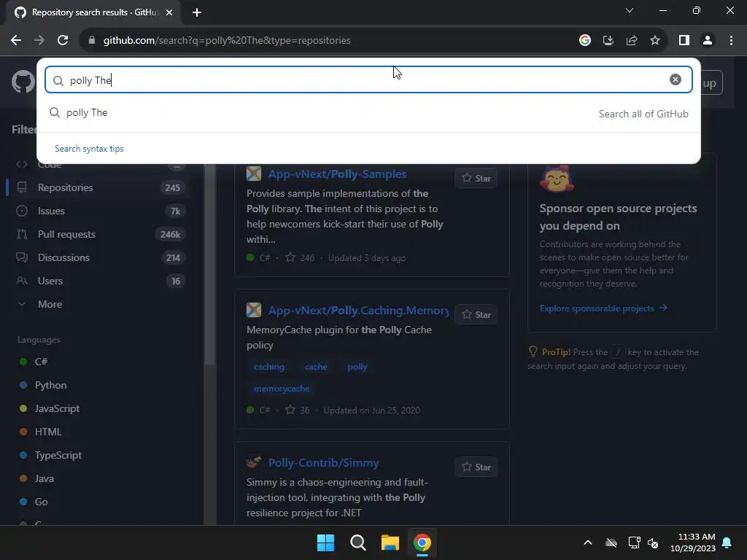The image size is (747, 560).
Task: Click 'Search all of GitHub' label
Action: [x=643, y=114]
